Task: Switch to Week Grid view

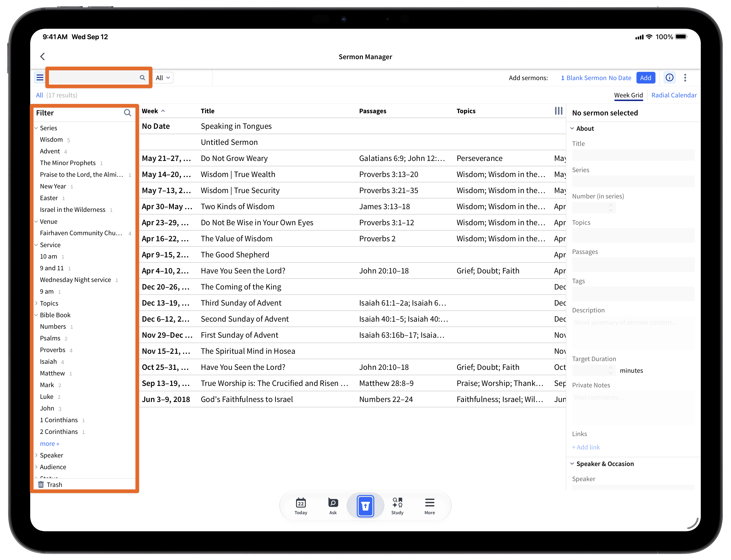Action: pos(628,95)
